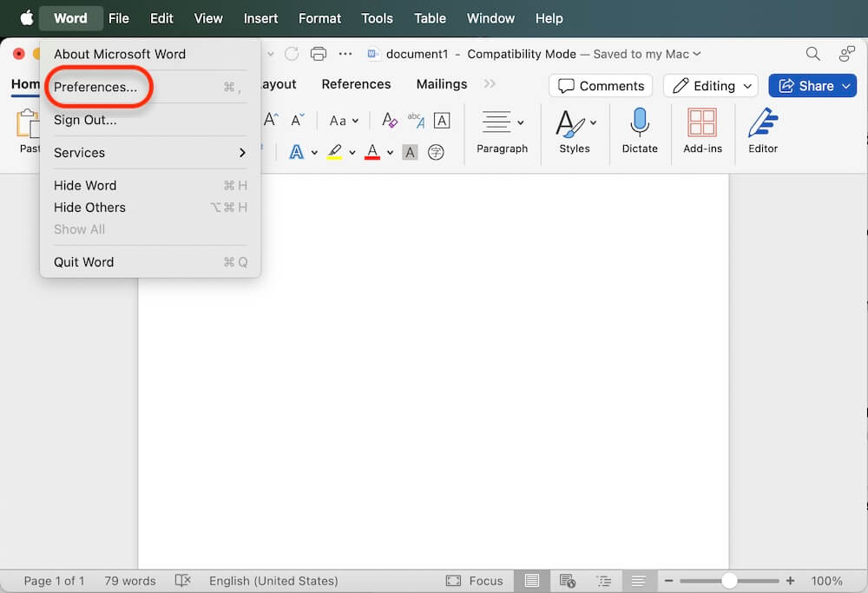868x593 pixels.
Task: Click the Comments button
Action: click(600, 85)
